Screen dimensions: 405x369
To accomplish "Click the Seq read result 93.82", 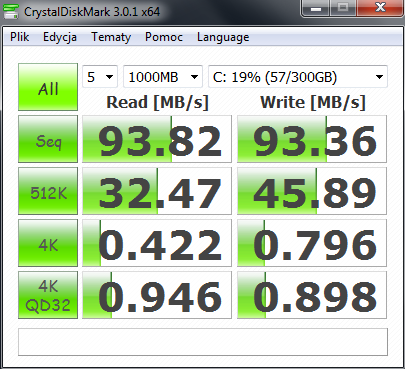I will (157, 139).
